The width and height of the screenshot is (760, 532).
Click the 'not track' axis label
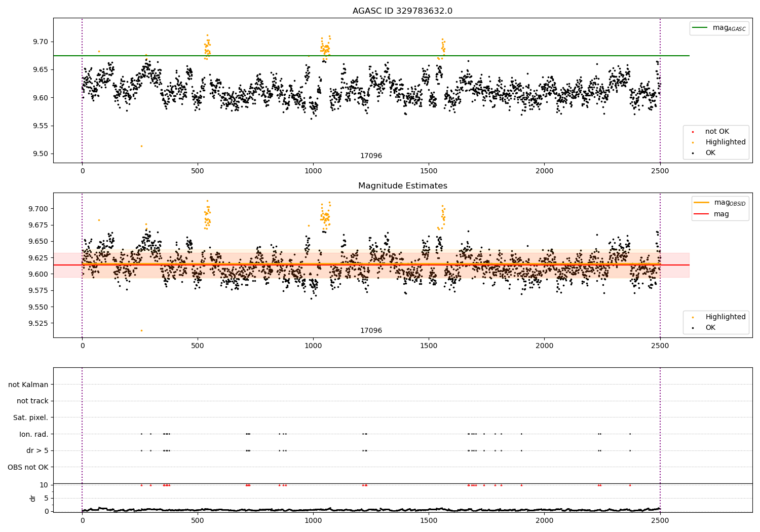point(32,401)
